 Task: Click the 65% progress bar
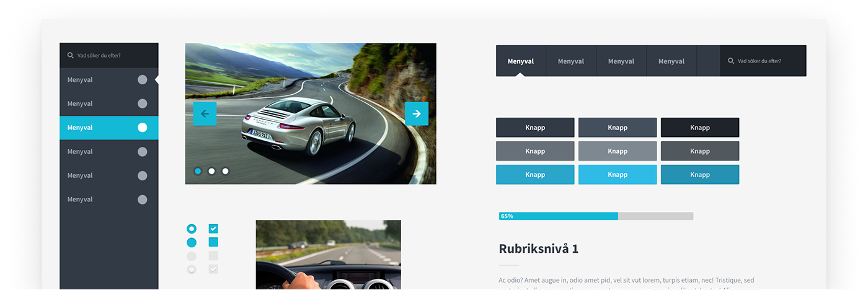(x=596, y=216)
